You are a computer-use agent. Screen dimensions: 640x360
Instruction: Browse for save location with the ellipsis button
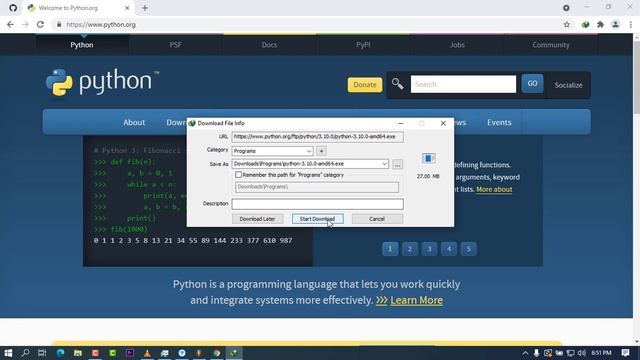pyautogui.click(x=398, y=164)
